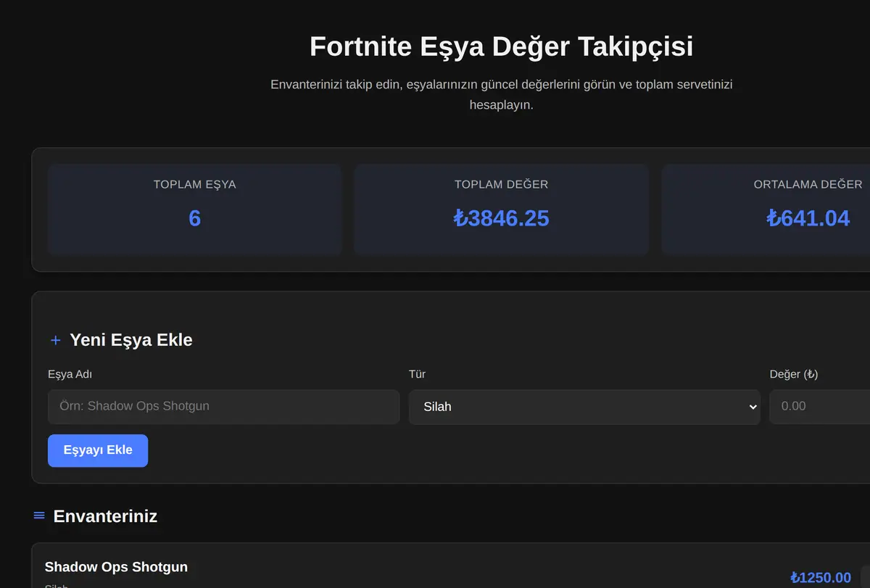Click the plus icon beside Yeni Eşya Ekle

pyautogui.click(x=55, y=340)
